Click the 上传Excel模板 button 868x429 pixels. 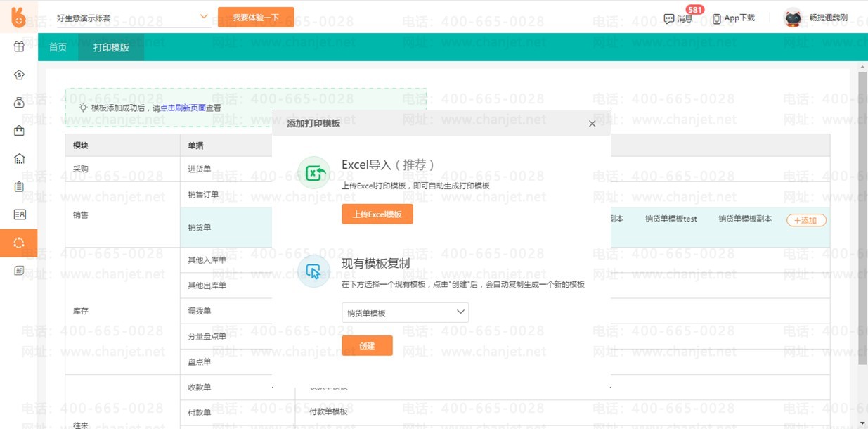coord(377,214)
